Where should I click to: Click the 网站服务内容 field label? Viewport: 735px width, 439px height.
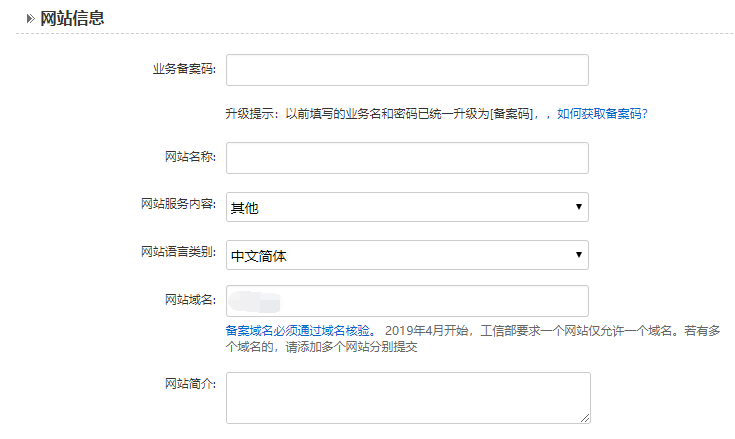(178, 204)
